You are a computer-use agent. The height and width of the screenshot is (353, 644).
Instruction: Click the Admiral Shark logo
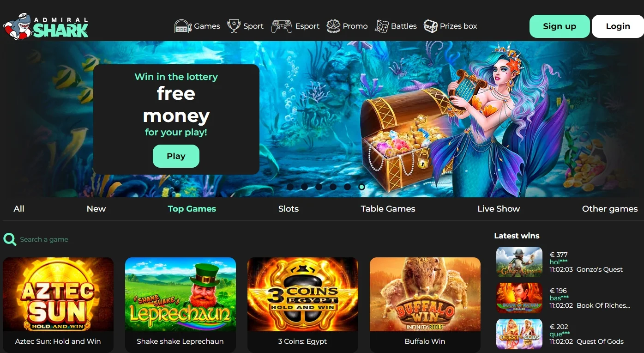(45, 26)
